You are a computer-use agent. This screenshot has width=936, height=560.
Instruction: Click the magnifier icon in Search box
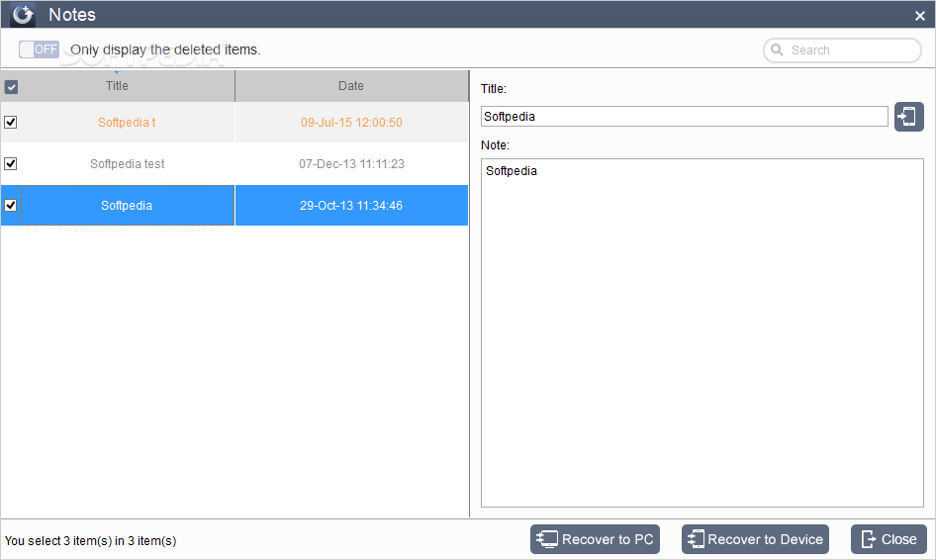[777, 49]
